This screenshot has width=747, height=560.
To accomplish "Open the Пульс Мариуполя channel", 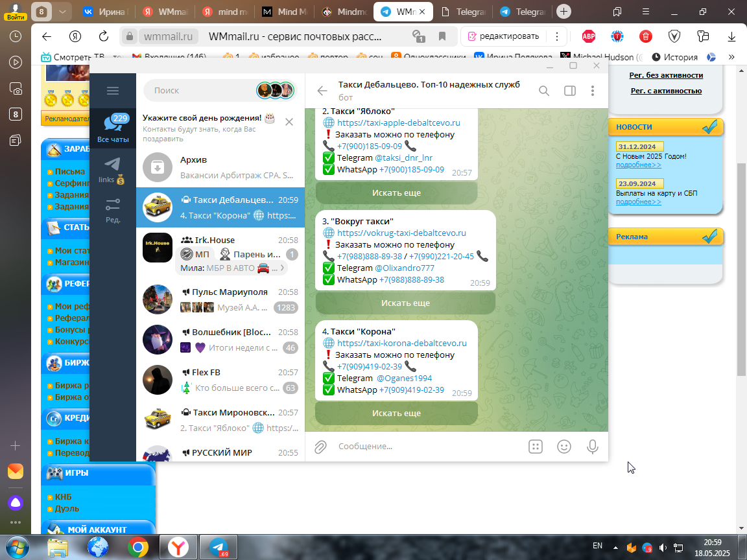I will 220,299.
